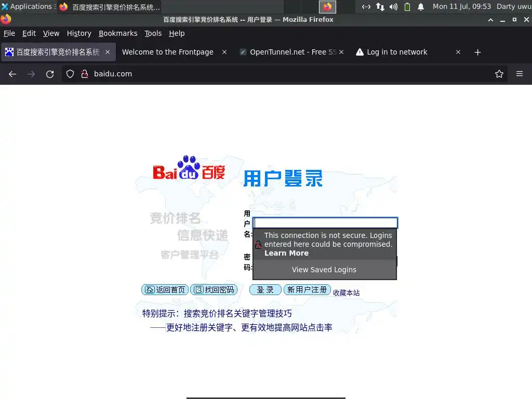Open the network connection tray icon
Screen dimensions: 532x399
[x=366, y=7]
